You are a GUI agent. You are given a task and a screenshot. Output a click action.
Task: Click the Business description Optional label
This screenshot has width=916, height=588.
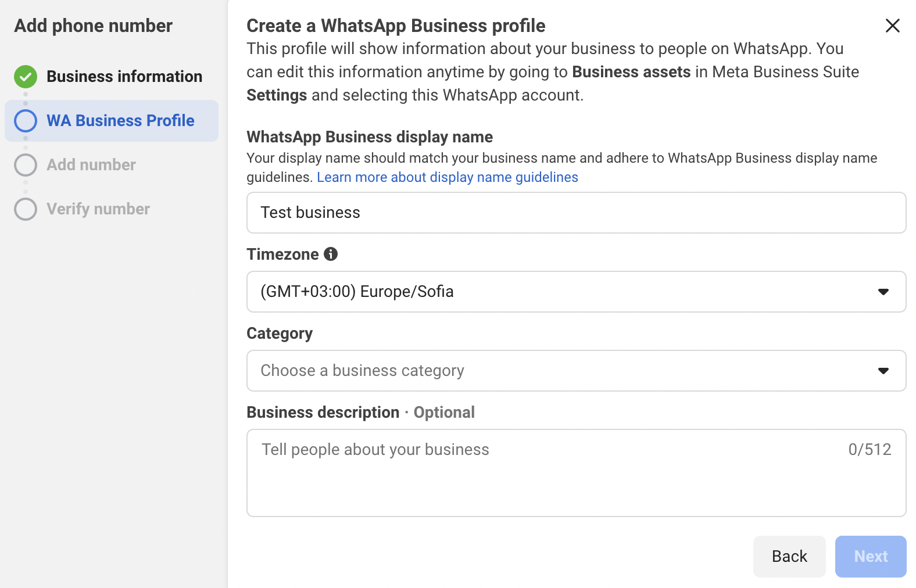[x=360, y=413]
